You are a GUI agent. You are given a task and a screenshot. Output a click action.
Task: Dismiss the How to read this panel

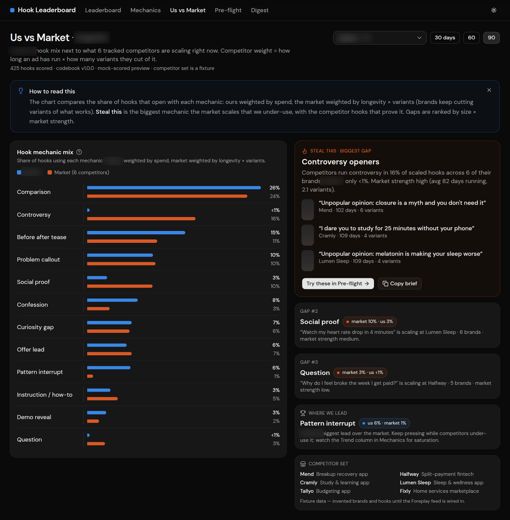pos(489,90)
